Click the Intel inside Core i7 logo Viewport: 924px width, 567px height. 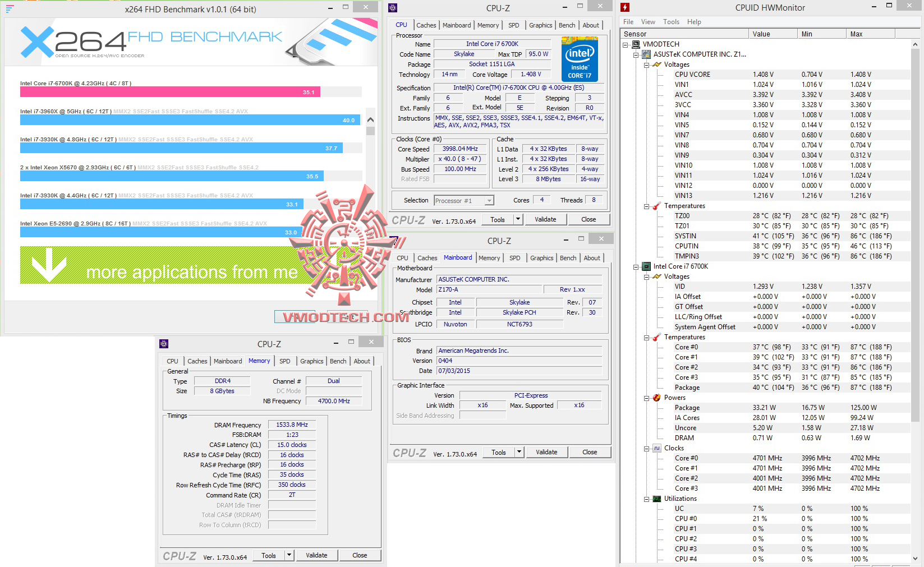580,59
